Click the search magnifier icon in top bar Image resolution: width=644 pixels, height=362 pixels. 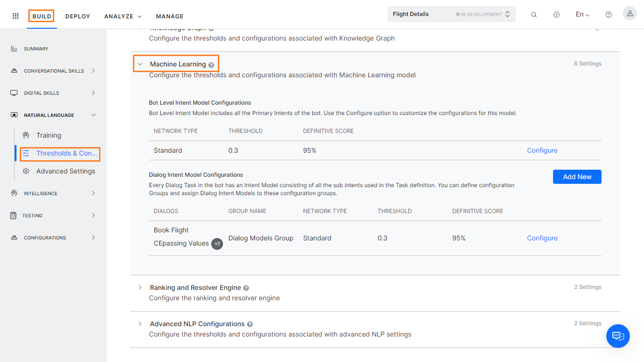534,14
